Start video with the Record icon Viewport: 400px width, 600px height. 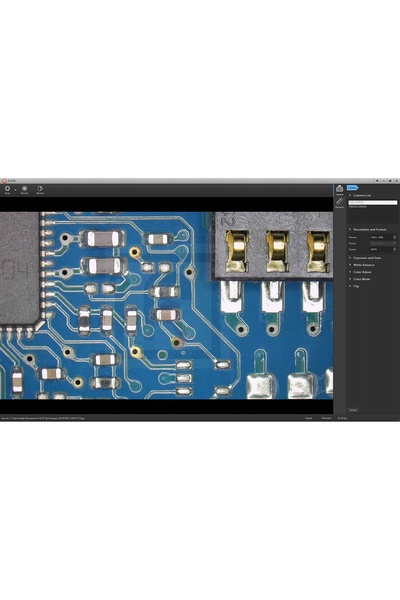[x=24, y=189]
